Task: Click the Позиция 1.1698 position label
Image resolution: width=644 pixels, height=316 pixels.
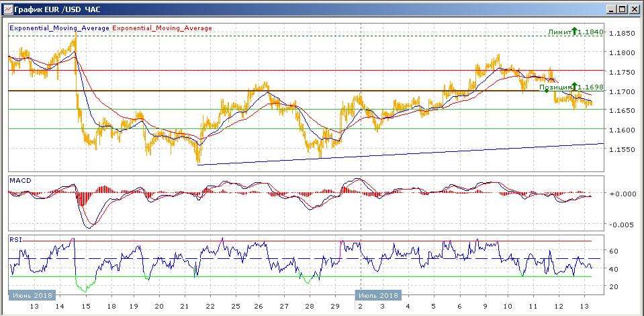Action: pyautogui.click(x=571, y=87)
